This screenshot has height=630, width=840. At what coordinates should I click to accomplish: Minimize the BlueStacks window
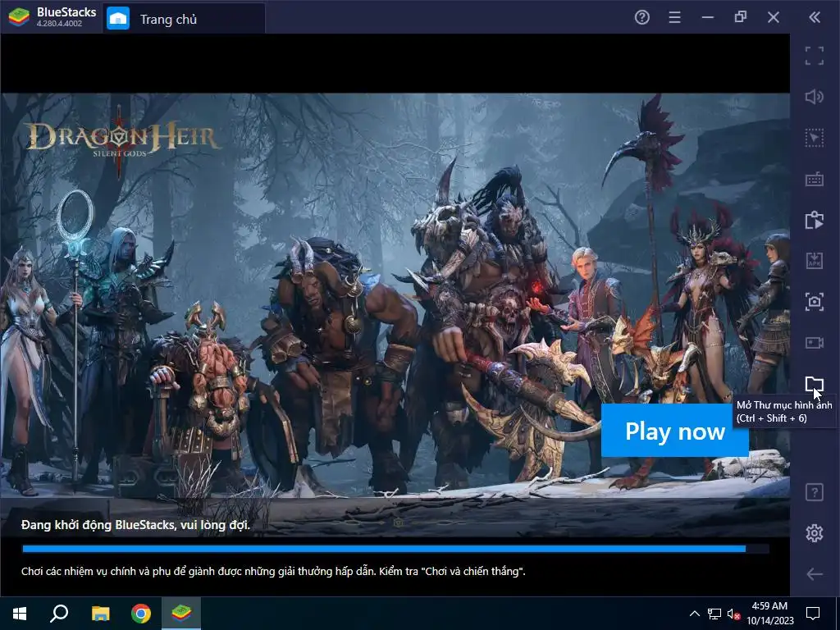pyautogui.click(x=708, y=18)
